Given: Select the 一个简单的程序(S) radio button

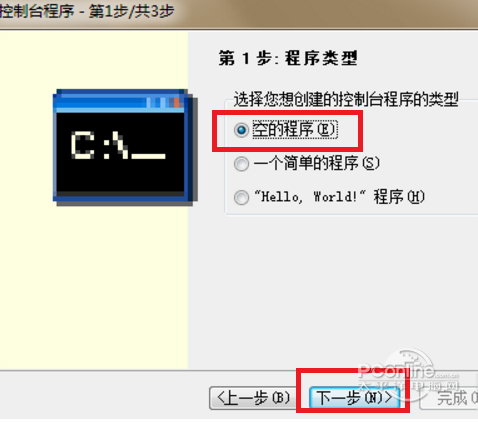Looking at the screenshot, I should pos(241,164).
